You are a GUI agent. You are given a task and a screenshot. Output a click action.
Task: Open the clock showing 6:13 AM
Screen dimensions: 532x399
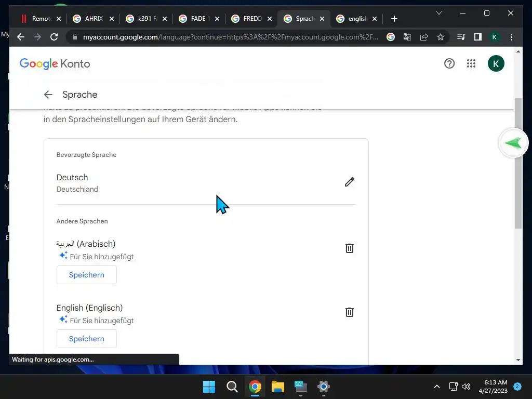[x=494, y=387]
